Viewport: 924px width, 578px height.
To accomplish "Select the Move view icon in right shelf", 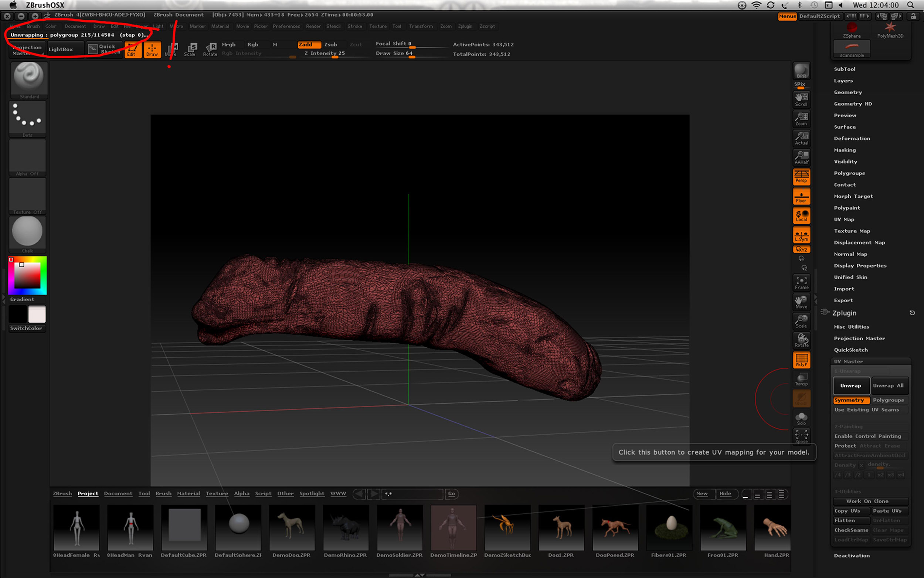I will (801, 302).
